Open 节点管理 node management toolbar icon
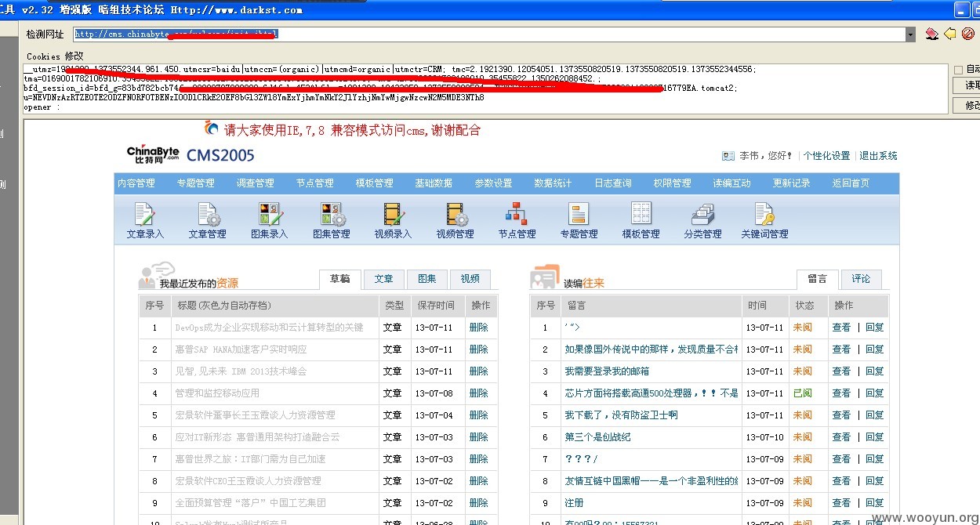The image size is (980, 525). click(x=517, y=221)
